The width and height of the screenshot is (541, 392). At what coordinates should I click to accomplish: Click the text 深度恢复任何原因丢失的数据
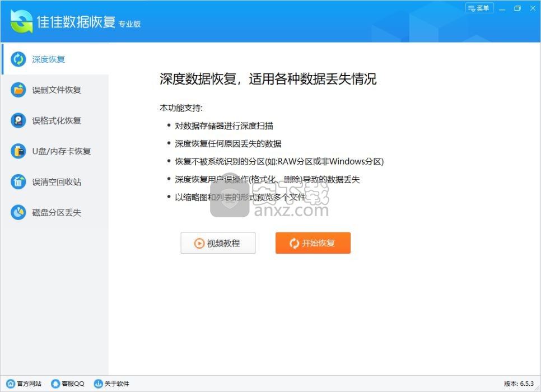point(228,144)
